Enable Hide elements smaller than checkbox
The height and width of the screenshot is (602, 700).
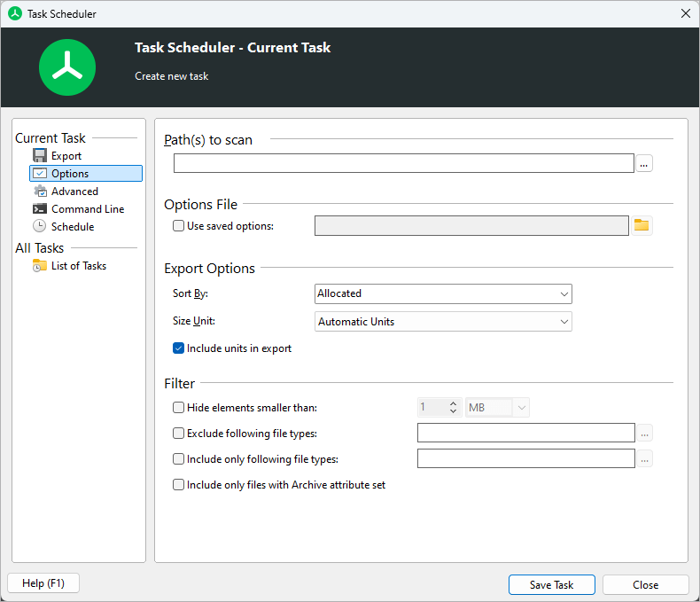[179, 408]
